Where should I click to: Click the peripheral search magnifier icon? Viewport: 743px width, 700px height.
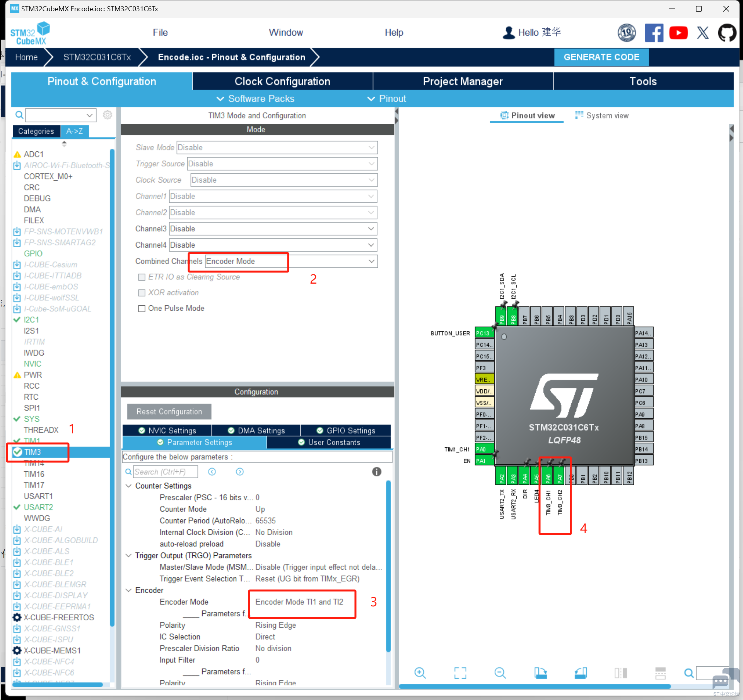19,115
